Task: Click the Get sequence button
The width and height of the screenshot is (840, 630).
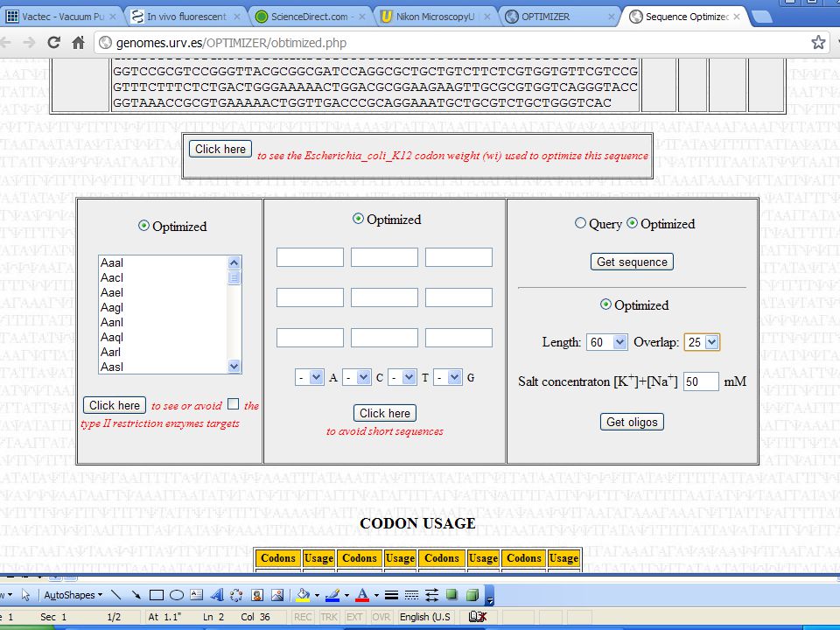Action: pyautogui.click(x=632, y=262)
